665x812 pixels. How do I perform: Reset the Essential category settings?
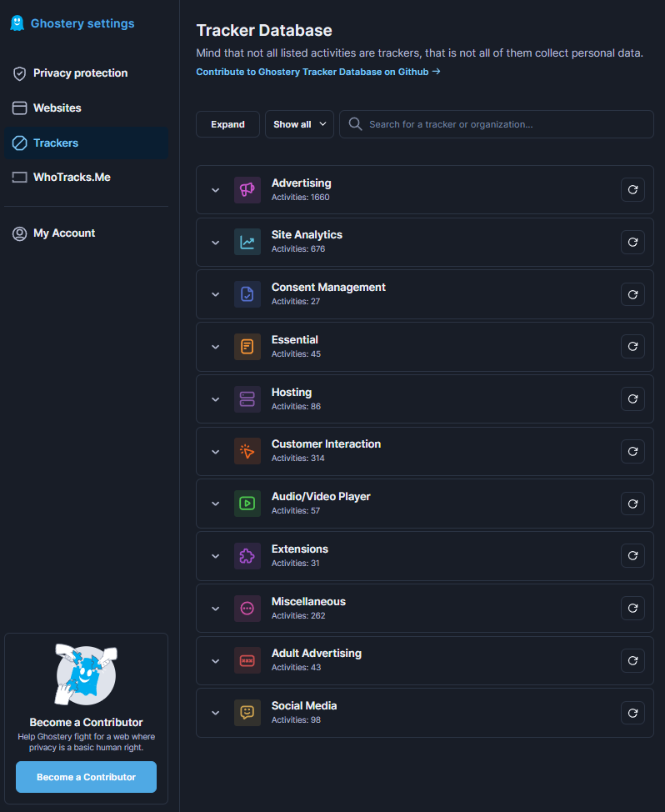pyautogui.click(x=632, y=347)
